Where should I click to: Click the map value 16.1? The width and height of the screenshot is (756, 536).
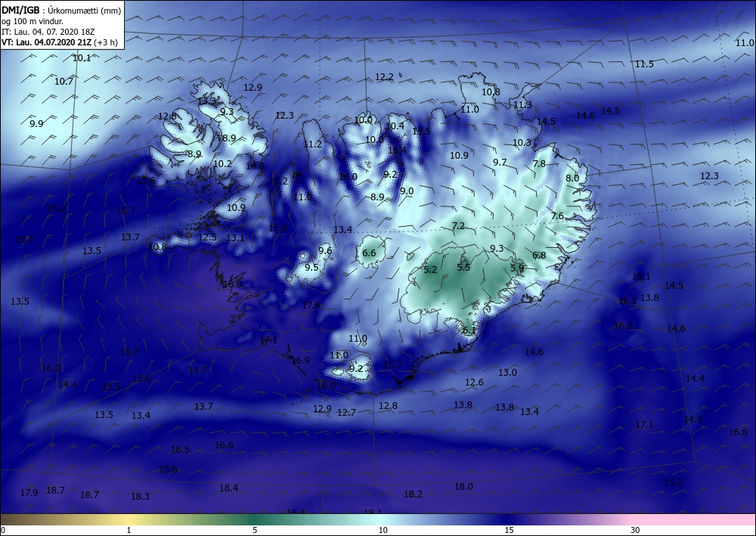[627, 301]
